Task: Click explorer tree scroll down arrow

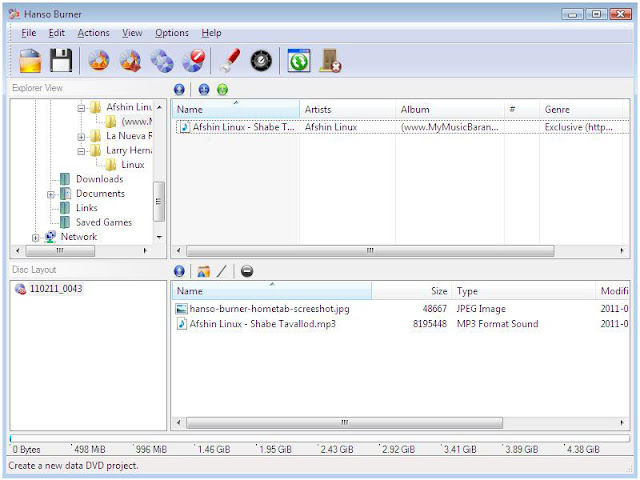Action: (x=159, y=237)
